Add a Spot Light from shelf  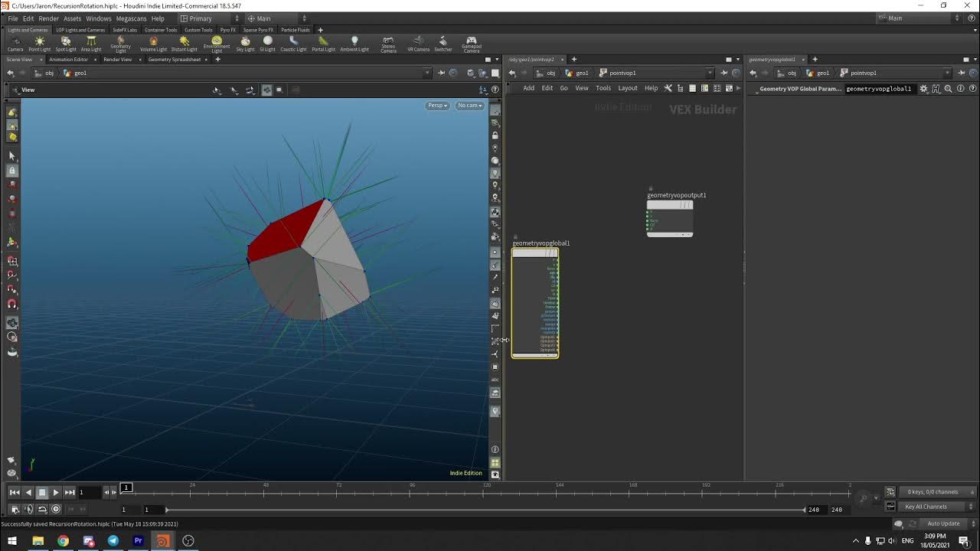coord(66,44)
